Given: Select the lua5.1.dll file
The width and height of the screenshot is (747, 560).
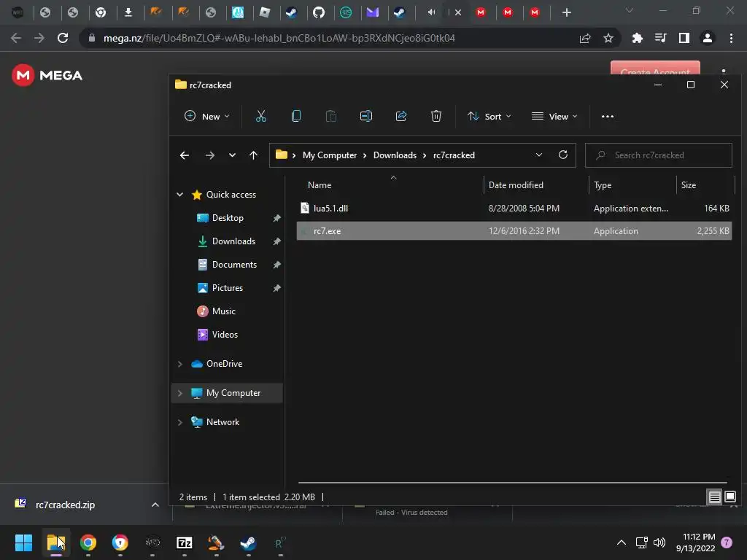Looking at the screenshot, I should (x=514, y=208).
